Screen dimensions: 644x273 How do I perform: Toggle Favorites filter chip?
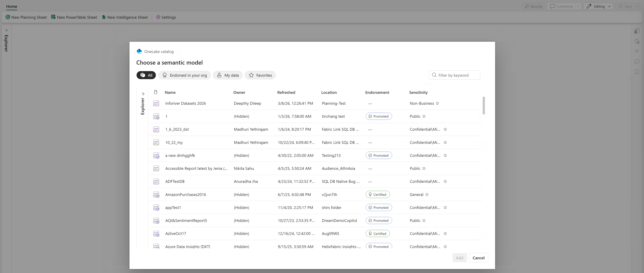[x=260, y=75]
